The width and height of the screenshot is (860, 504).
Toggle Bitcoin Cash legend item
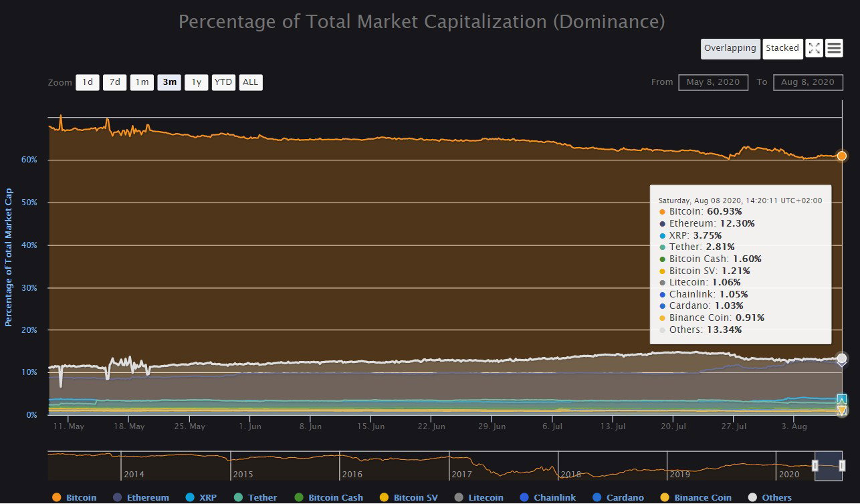[328, 497]
